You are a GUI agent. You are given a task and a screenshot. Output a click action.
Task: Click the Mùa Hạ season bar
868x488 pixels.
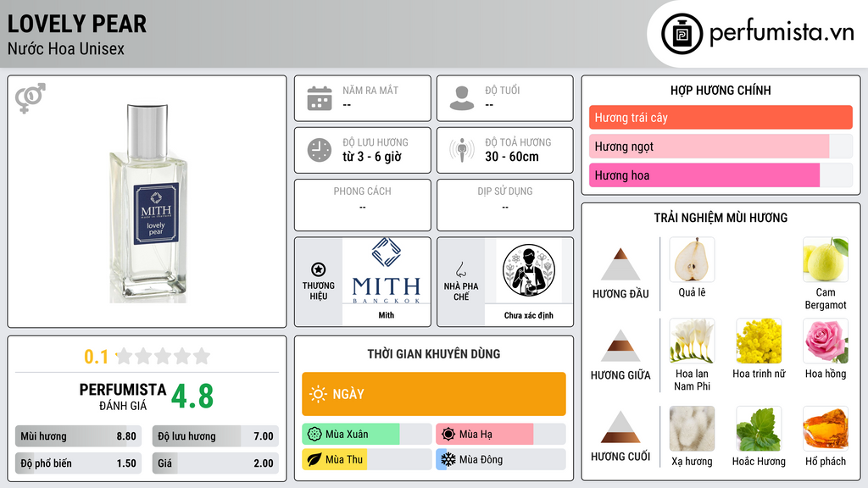pos(500,435)
